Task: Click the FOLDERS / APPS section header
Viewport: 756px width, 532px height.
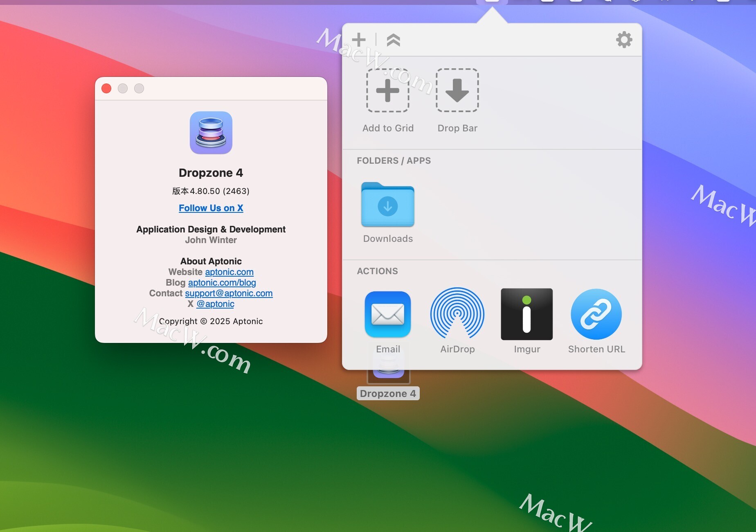Action: 394,160
